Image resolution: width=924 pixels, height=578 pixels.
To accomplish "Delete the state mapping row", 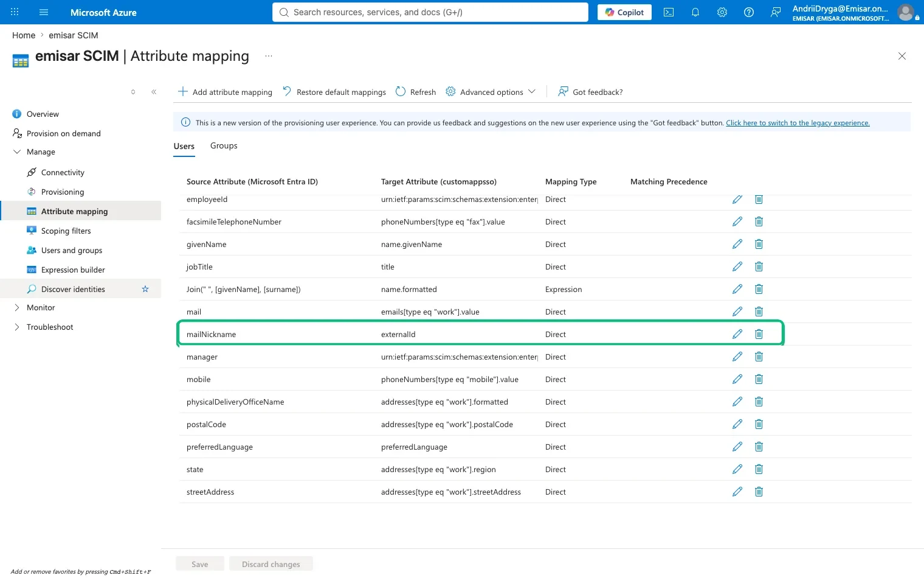I will coord(759,469).
